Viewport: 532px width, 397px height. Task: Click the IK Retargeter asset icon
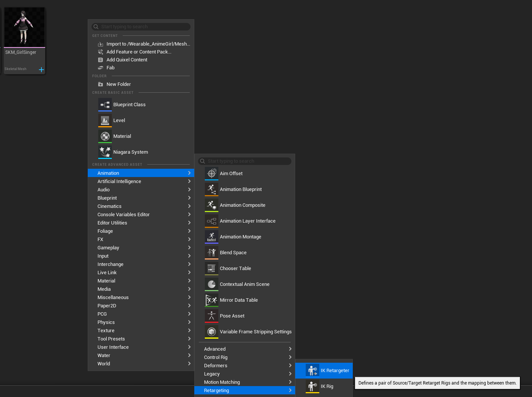(x=312, y=370)
